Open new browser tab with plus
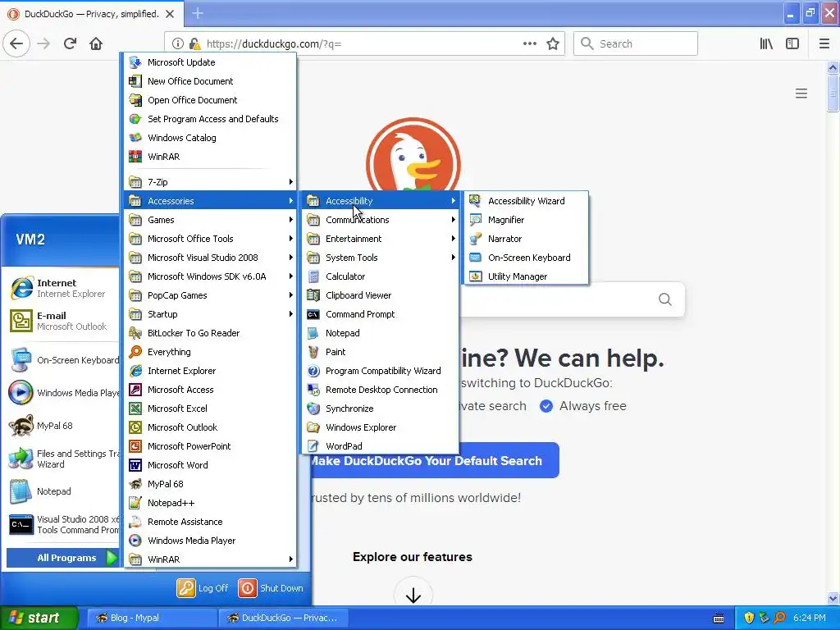 [x=198, y=13]
